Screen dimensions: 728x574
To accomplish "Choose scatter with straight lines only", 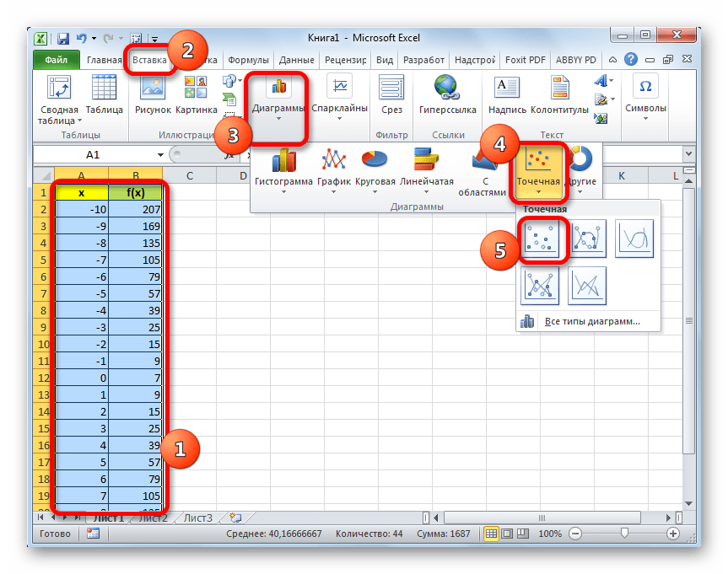I will tap(588, 287).
